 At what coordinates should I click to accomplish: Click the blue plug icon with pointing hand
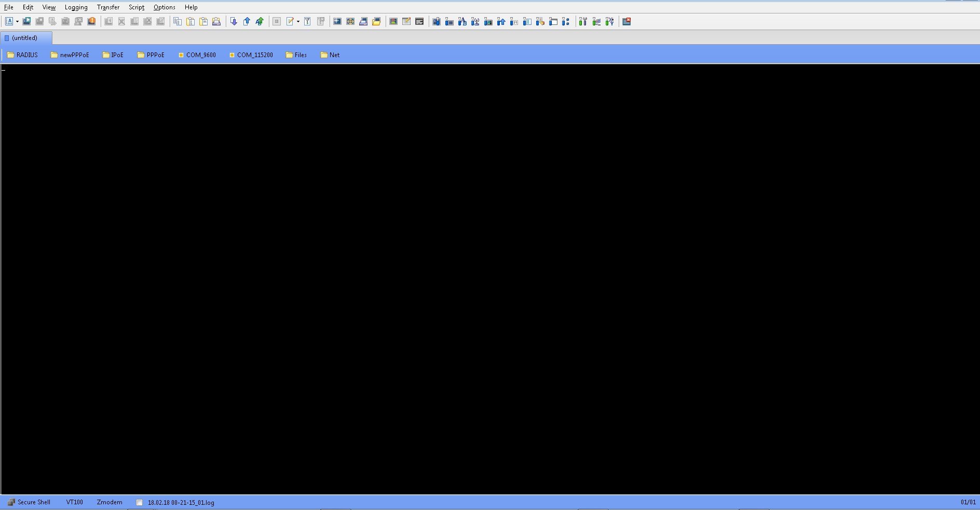tap(540, 21)
